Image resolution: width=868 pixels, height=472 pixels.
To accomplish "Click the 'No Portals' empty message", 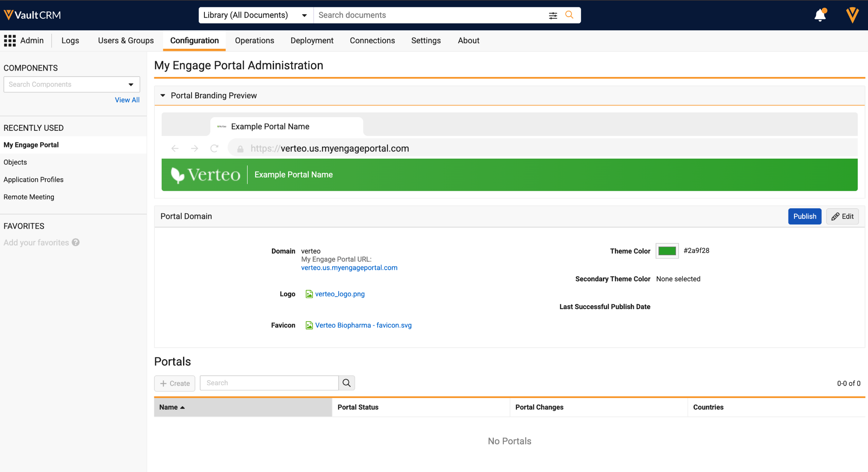I will point(510,441).
